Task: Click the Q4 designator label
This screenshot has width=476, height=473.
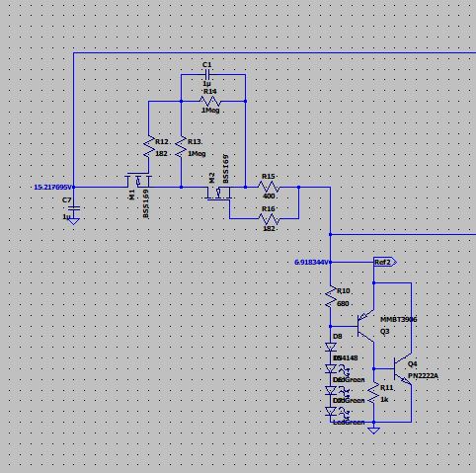Action: click(x=413, y=363)
